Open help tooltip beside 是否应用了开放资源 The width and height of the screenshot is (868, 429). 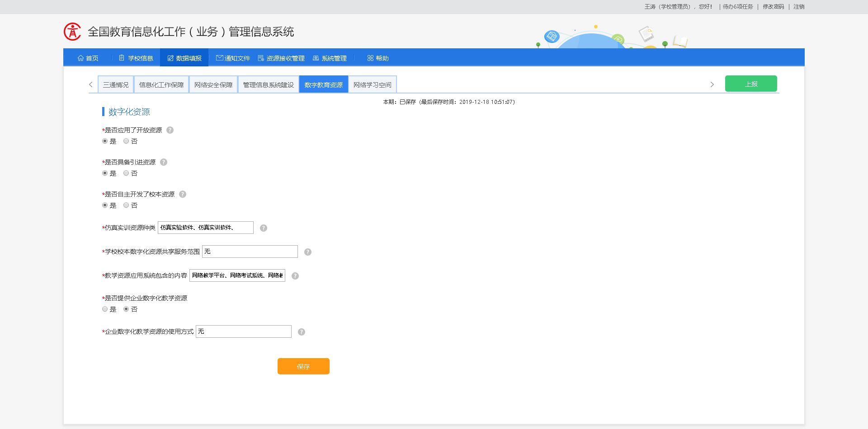(170, 130)
